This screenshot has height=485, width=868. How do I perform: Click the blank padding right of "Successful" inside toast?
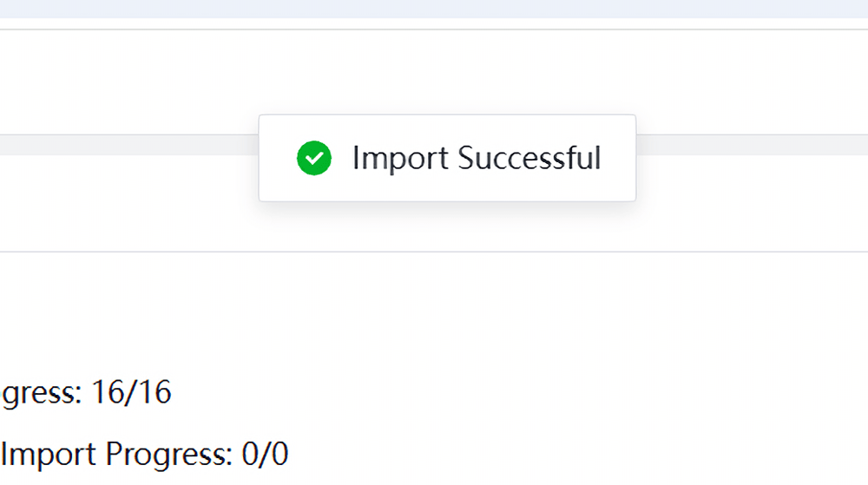pos(618,158)
